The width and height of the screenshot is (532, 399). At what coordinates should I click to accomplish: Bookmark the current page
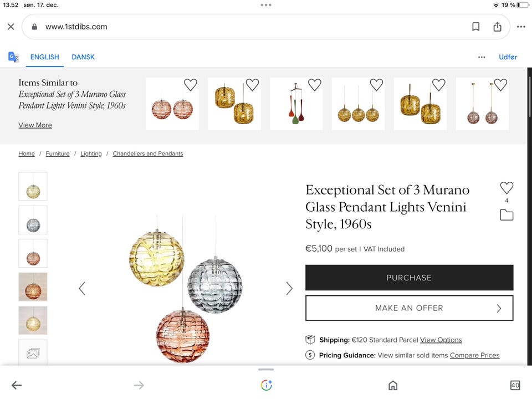pyautogui.click(x=475, y=27)
